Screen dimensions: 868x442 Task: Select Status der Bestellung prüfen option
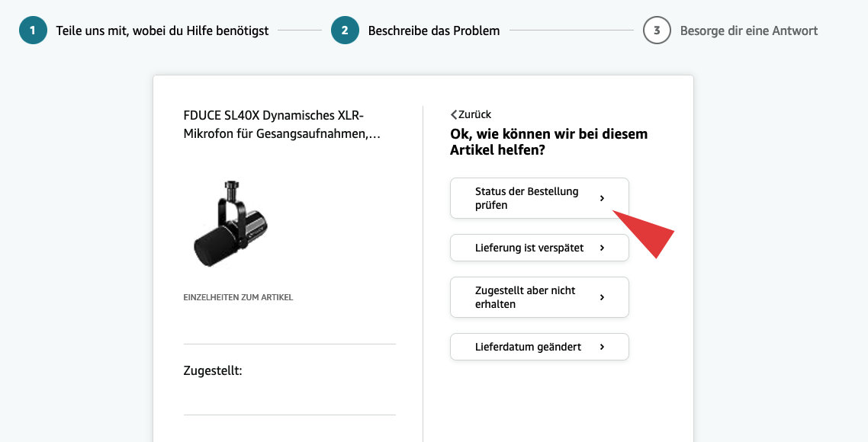[x=526, y=198]
